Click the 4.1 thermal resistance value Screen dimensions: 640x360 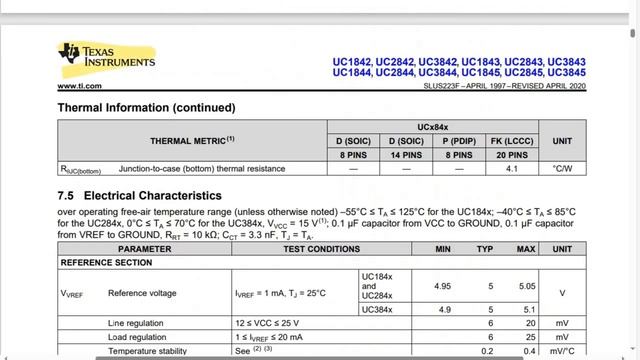tap(512, 169)
